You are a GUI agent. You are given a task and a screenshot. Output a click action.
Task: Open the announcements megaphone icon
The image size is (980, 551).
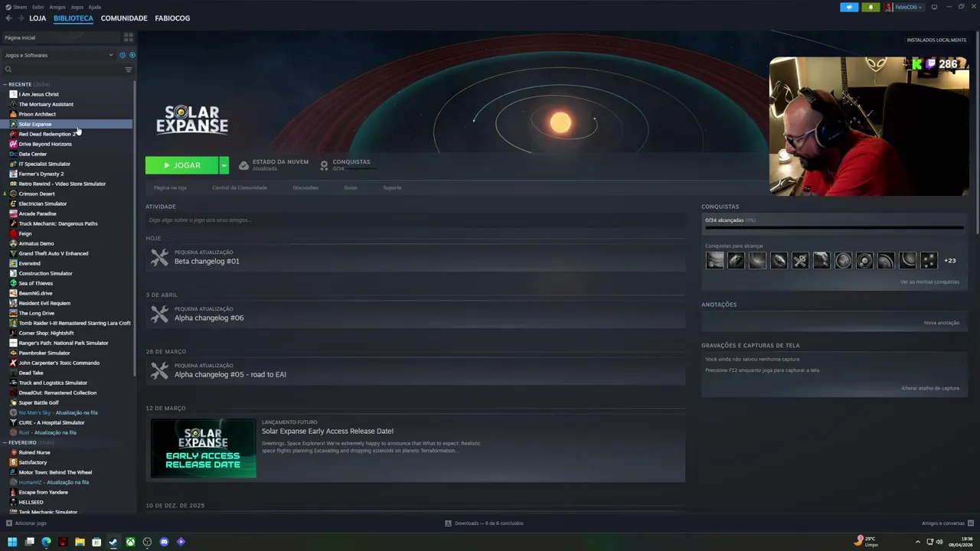849,7
